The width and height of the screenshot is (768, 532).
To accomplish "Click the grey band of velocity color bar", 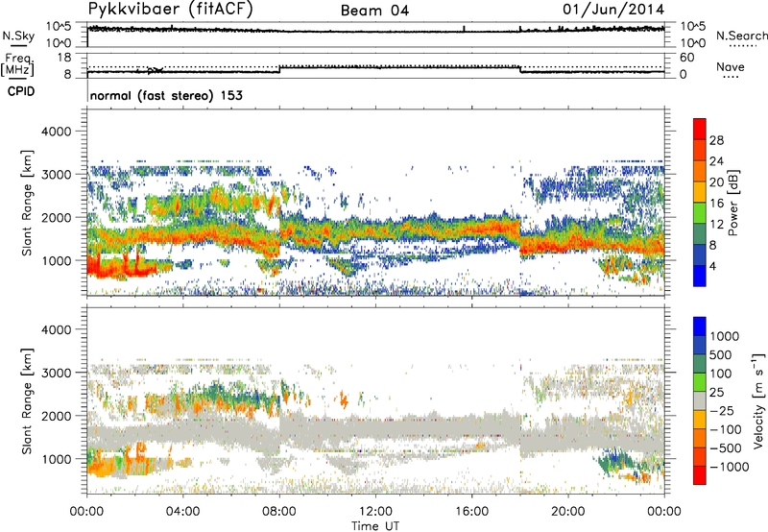I will click(x=700, y=400).
